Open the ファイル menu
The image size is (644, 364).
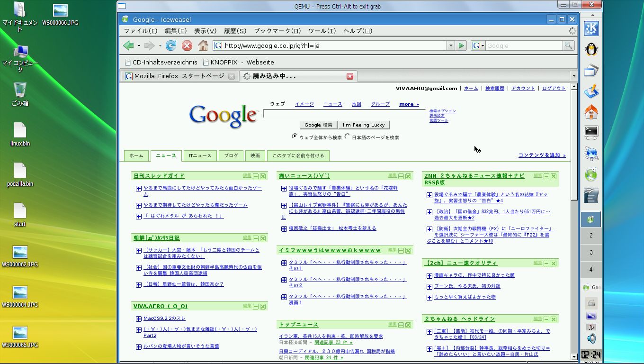click(140, 31)
